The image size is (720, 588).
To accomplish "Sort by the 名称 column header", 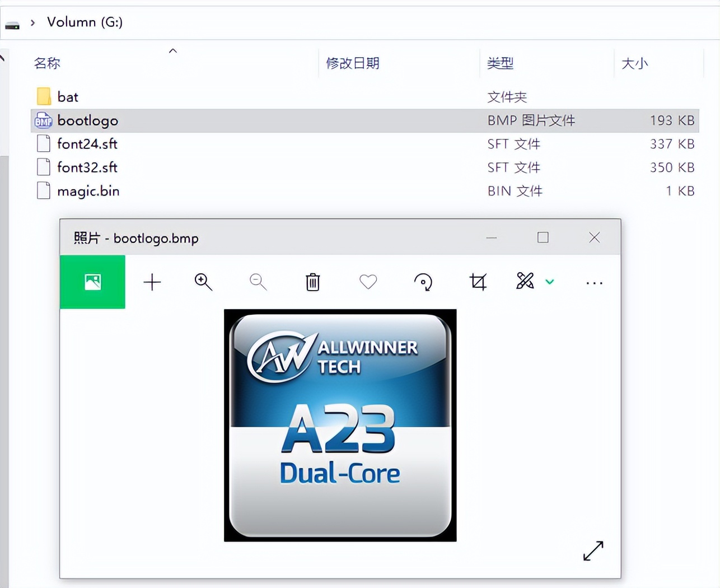I will [x=47, y=63].
